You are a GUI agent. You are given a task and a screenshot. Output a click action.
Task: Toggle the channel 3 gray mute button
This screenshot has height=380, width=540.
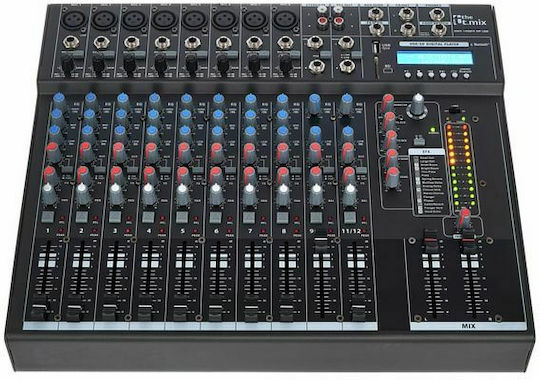tap(115, 217)
